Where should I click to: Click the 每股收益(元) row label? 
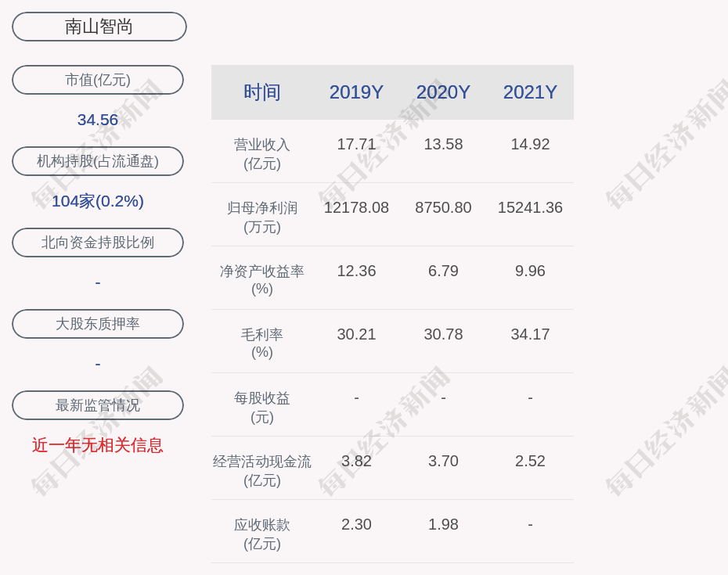(262, 408)
